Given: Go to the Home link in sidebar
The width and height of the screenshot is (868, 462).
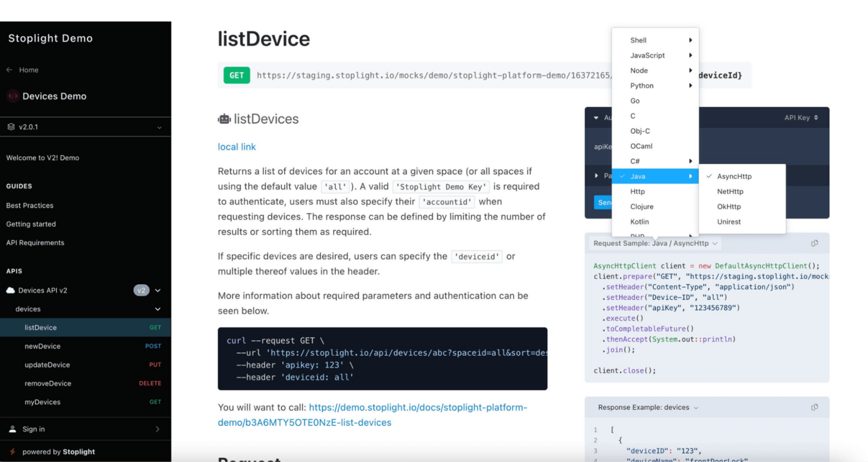Looking at the screenshot, I should (x=29, y=70).
